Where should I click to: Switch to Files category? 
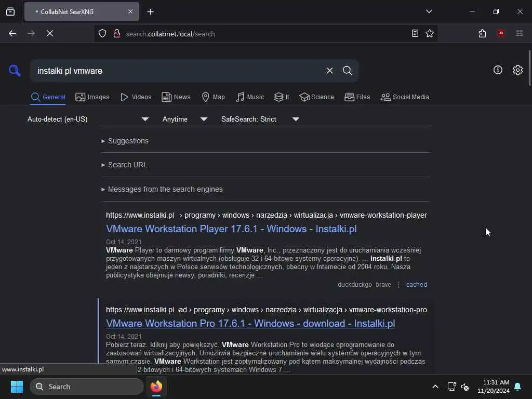[x=357, y=97]
